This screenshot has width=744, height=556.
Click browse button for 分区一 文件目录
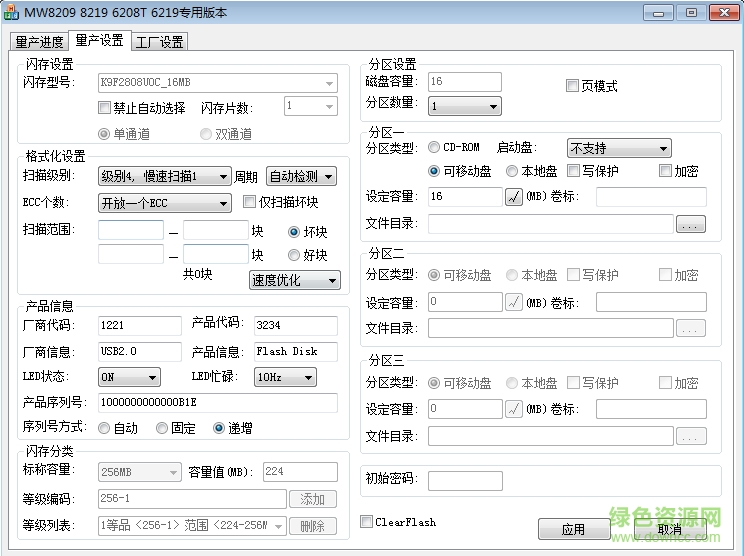[690, 224]
